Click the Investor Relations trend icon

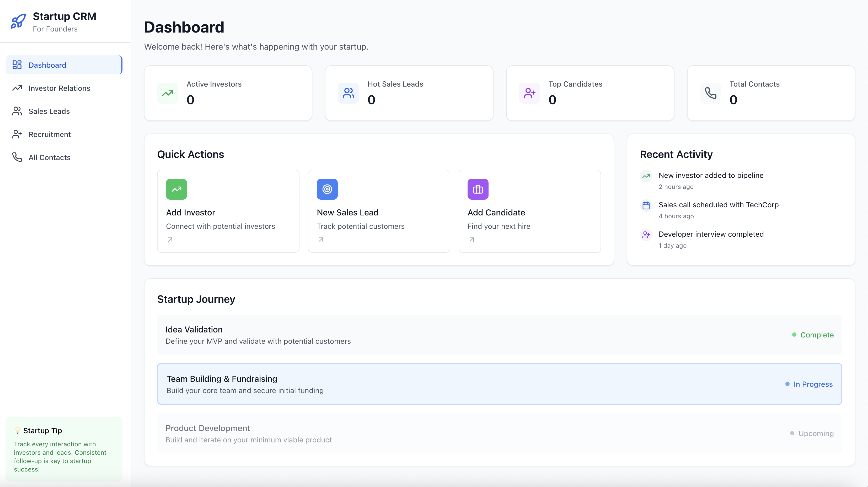click(17, 88)
